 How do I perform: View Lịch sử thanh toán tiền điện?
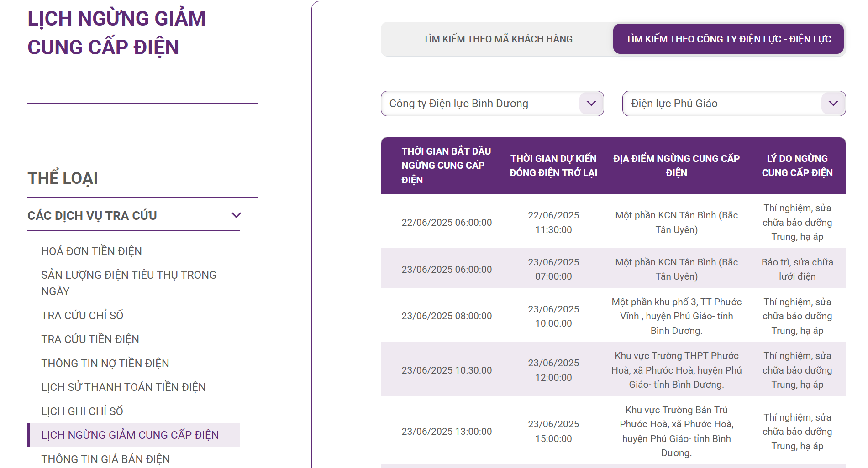123,387
